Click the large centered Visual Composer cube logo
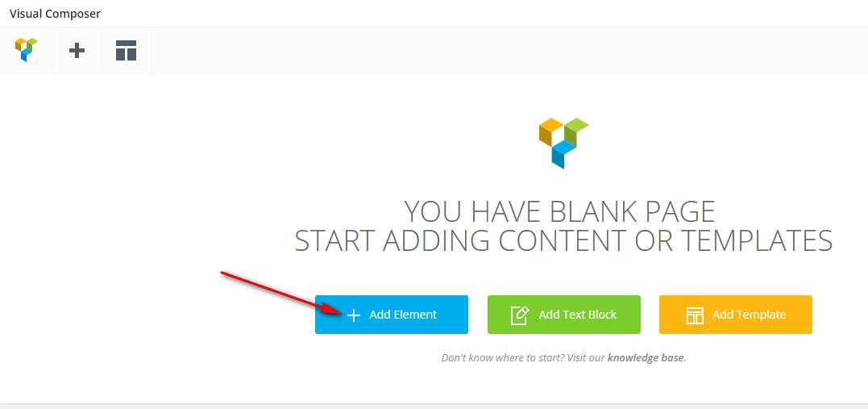Image resolution: width=868 pixels, height=409 pixels. (563, 143)
